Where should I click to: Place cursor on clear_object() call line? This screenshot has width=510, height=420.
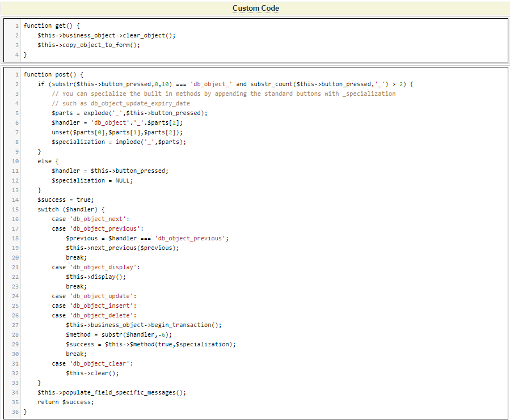(x=106, y=36)
